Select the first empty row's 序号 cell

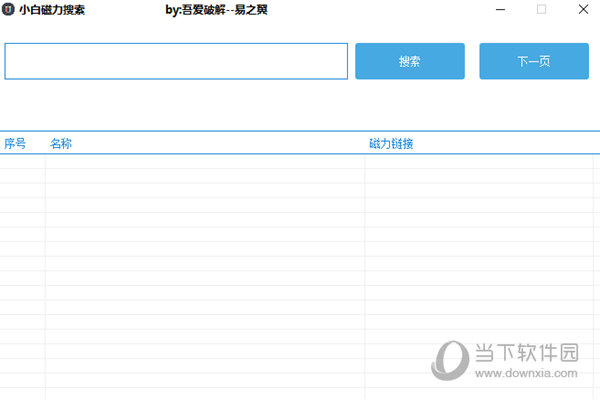click(22, 161)
